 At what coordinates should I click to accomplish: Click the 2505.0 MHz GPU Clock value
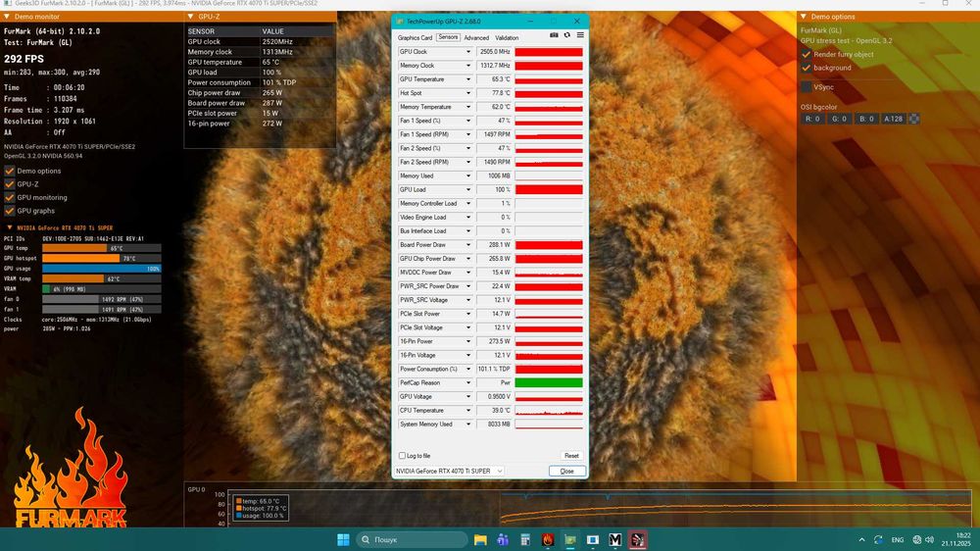coord(494,52)
